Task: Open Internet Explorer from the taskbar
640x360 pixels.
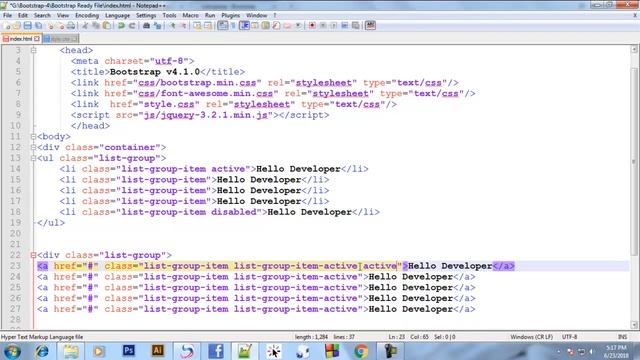Action: (x=42, y=351)
